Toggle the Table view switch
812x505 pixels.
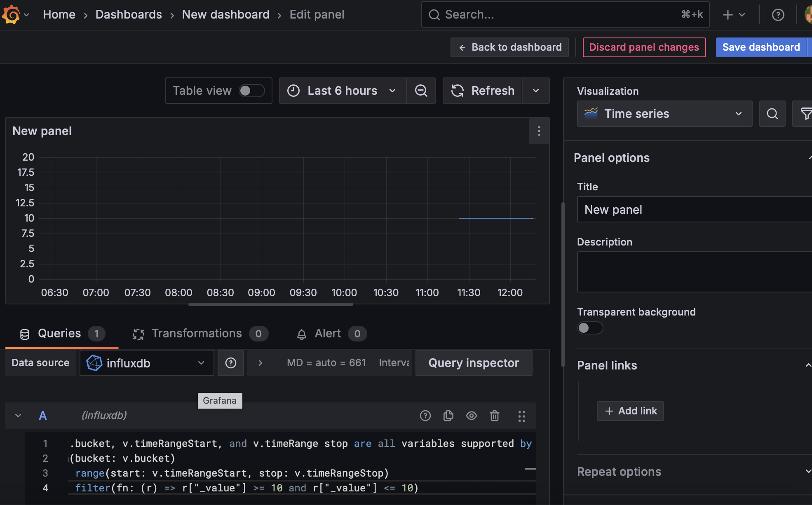251,91
